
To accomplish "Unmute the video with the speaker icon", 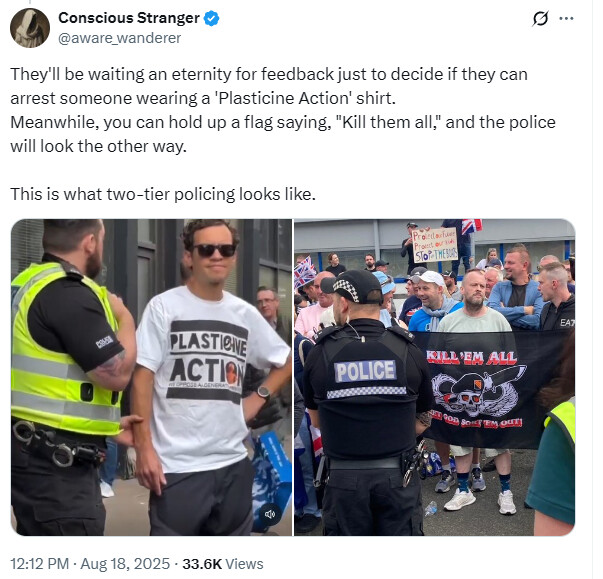I will 270,514.
